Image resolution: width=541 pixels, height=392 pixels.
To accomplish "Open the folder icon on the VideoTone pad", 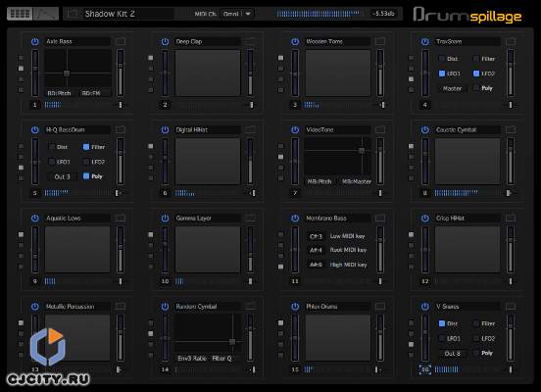I will click(x=380, y=129).
